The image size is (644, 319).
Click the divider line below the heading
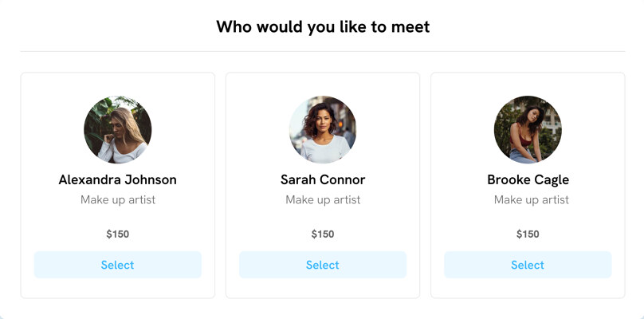click(323, 51)
